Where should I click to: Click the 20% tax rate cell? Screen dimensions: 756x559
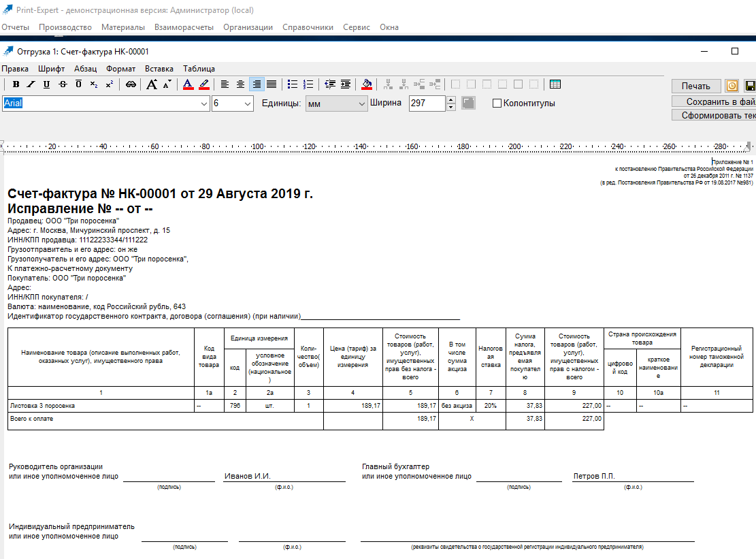[x=491, y=406]
